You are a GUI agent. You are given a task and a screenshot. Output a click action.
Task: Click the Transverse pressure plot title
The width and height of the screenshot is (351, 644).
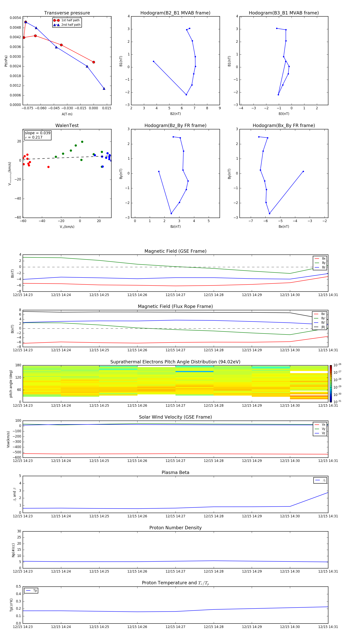pyautogui.click(x=67, y=13)
